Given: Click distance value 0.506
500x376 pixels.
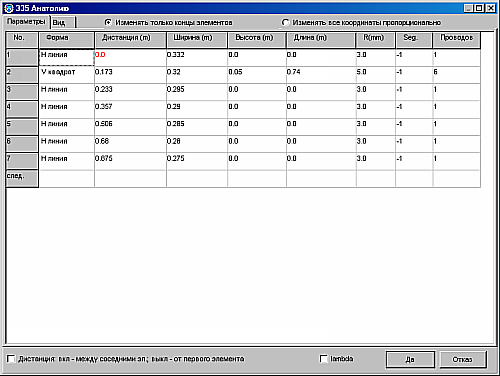Looking at the screenshot, I should click(x=130, y=127).
